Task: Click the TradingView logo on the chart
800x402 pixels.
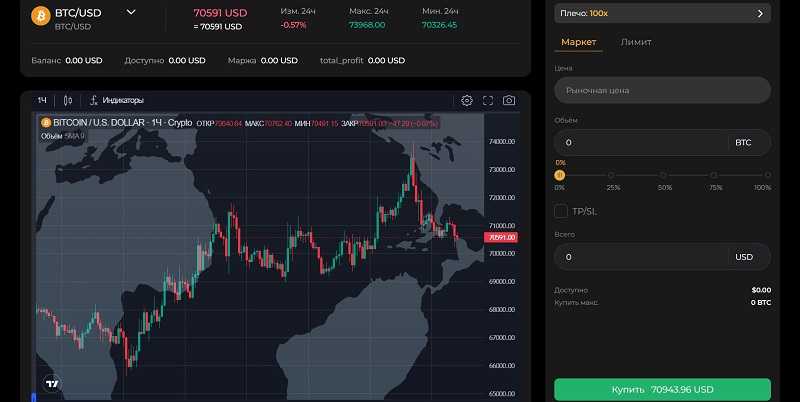Action: 52,382
